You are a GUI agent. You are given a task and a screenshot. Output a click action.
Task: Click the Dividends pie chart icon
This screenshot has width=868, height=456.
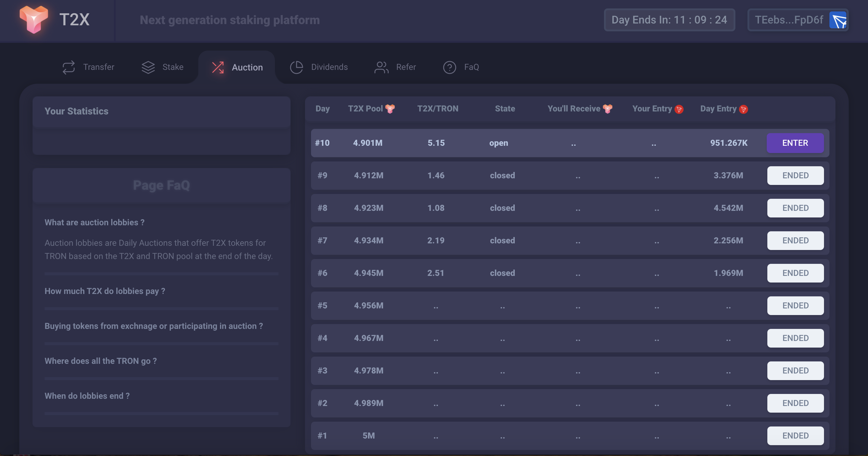(x=297, y=67)
